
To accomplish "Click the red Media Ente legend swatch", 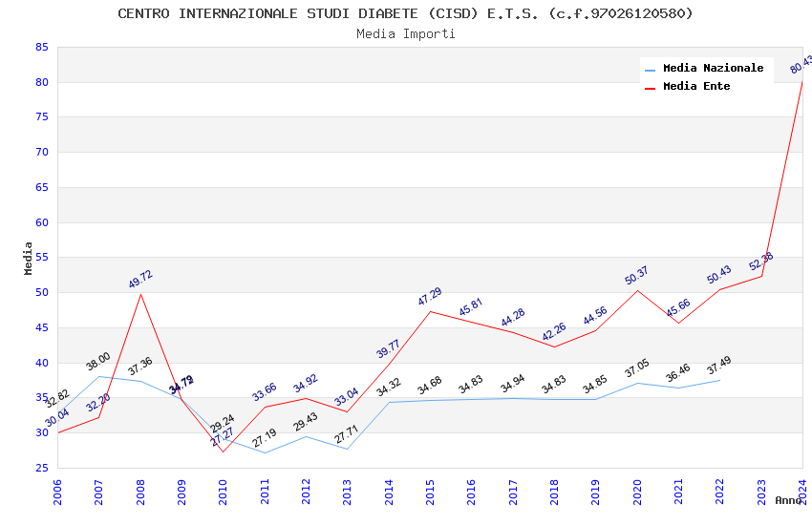I will [650, 88].
